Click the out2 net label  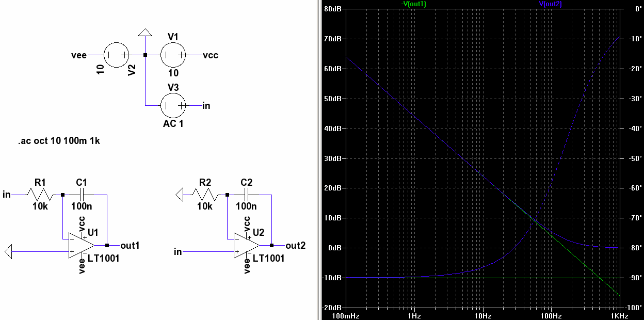(296, 246)
